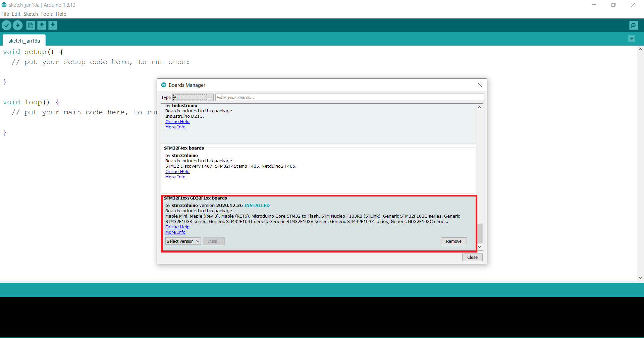Open the tab options dropdown arrow
The width and height of the screenshot is (644, 338).
pos(632,39)
